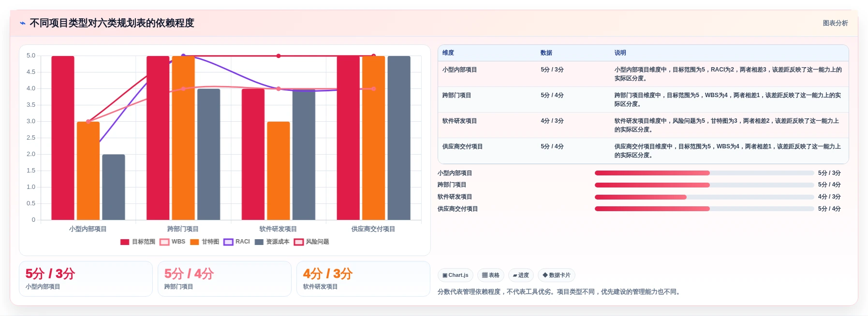
Task: Select the 跨部门项目 table row name
Action: click(456, 95)
